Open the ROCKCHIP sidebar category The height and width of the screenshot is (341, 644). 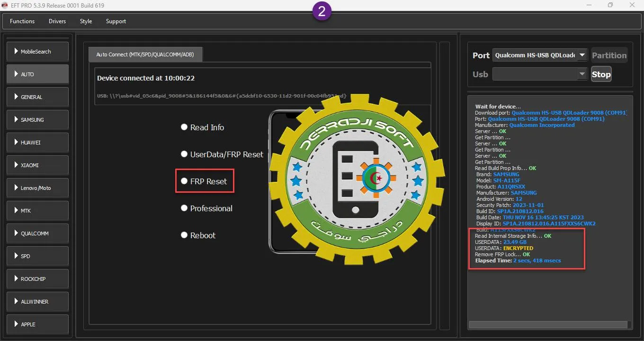(x=37, y=279)
